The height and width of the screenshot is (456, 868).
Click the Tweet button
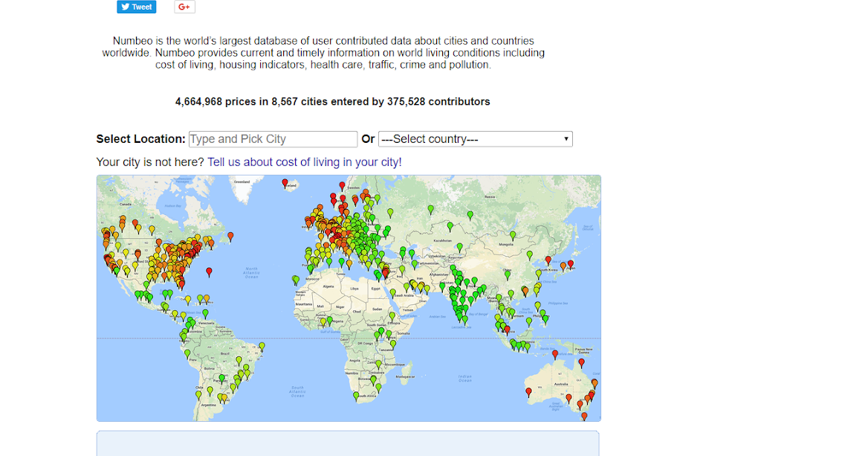(136, 7)
